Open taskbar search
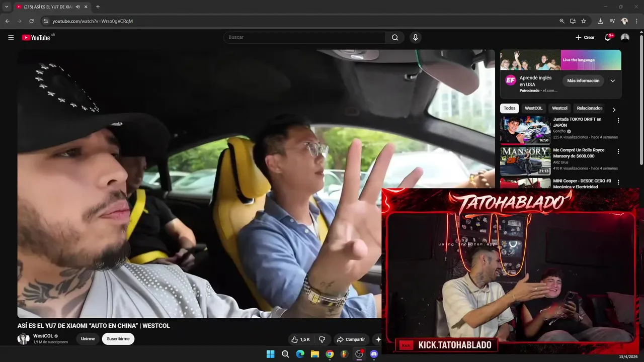The image size is (644, 362). pos(285,354)
